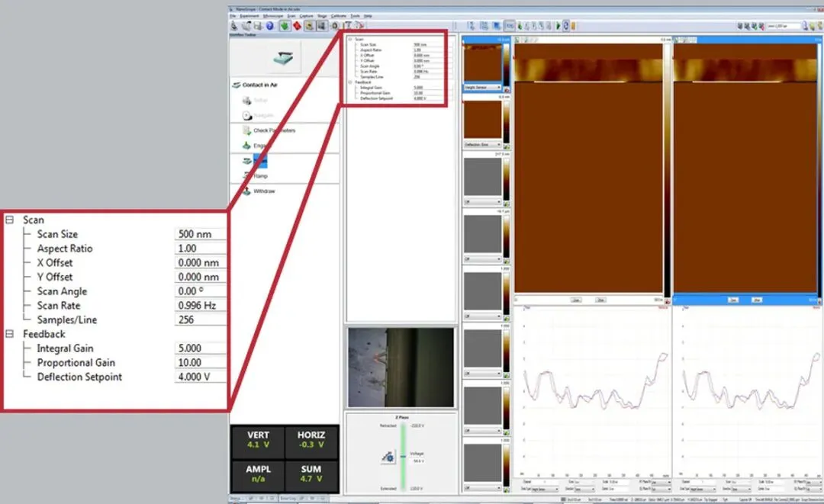Click the Engage step icon in workflow
The image size is (824, 504).
coord(246,146)
